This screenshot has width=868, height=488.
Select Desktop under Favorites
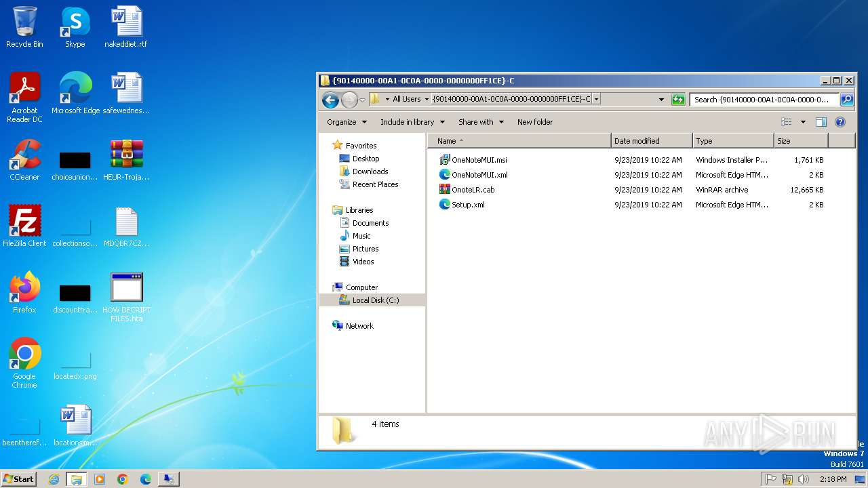click(x=366, y=159)
